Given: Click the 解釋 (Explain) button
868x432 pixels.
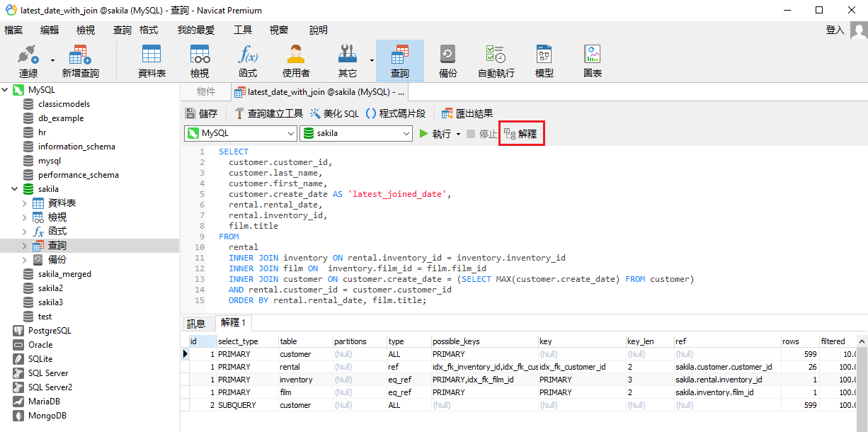Looking at the screenshot, I should pyautogui.click(x=521, y=134).
